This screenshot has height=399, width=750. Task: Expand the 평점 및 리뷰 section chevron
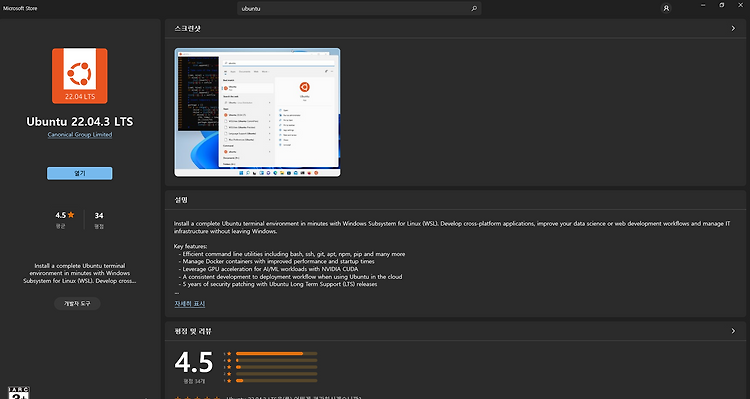(x=733, y=331)
